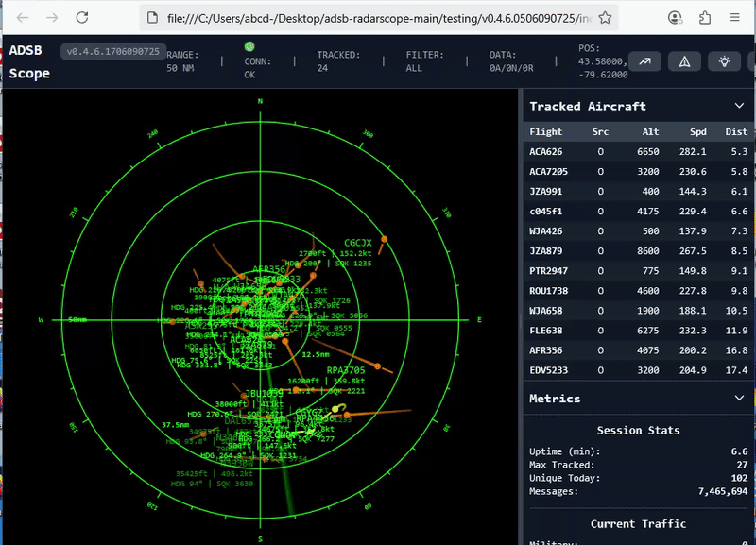Image resolution: width=756 pixels, height=545 pixels.
Task: Click the 12.5nm range ring label
Action: tap(316, 354)
